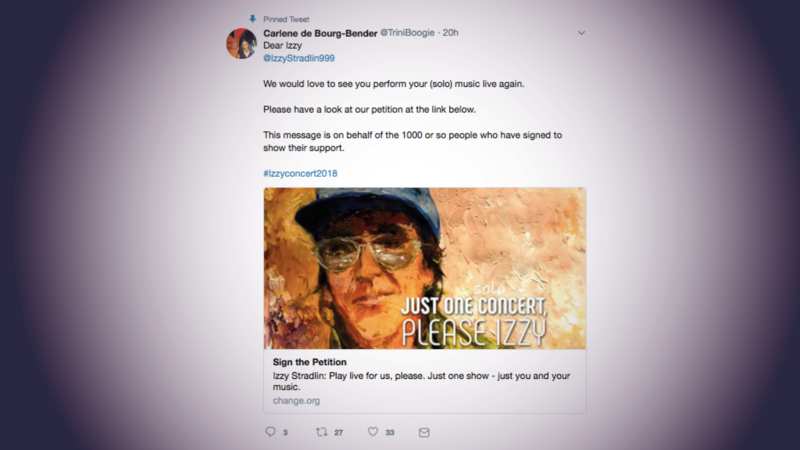Screen dimensions: 800x450
Task: Send tweet via the envelope message icon
Action: (x=424, y=432)
